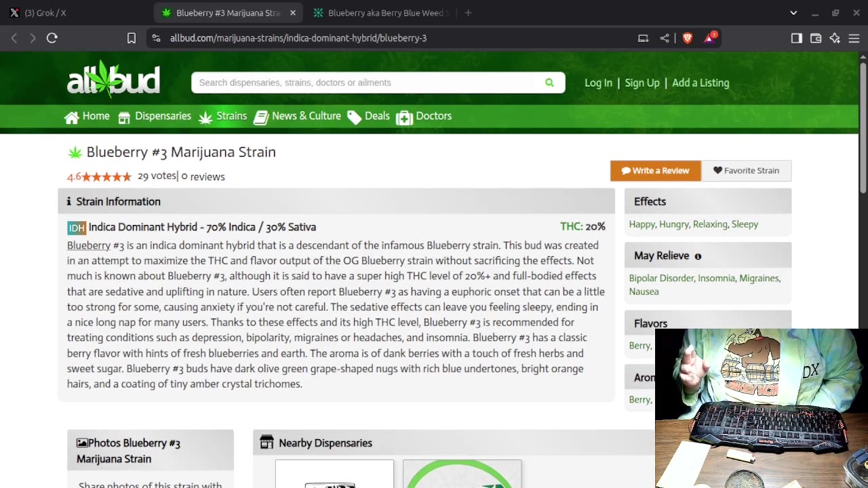Screen dimensions: 868x488
Task: Open the Sign Up link
Action: pos(642,83)
